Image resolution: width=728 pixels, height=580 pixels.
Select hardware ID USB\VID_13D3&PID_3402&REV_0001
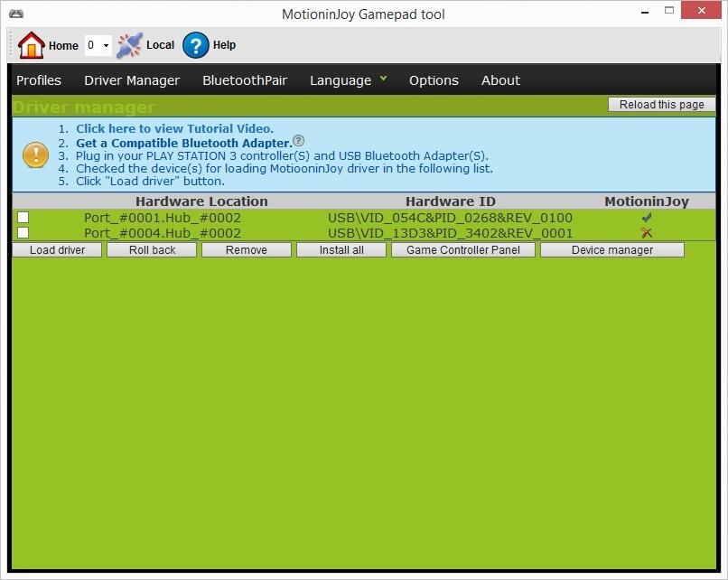pyautogui.click(x=450, y=233)
